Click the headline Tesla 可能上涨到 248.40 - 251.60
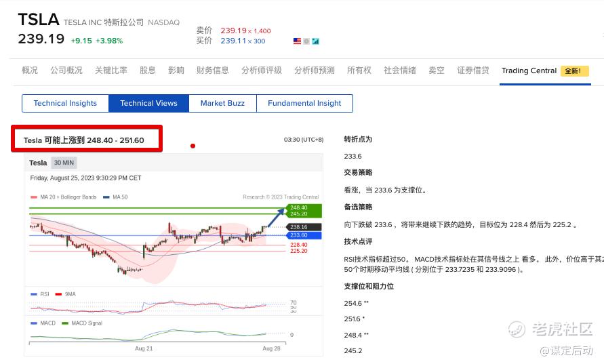This screenshot has height=364, width=604. [x=83, y=140]
